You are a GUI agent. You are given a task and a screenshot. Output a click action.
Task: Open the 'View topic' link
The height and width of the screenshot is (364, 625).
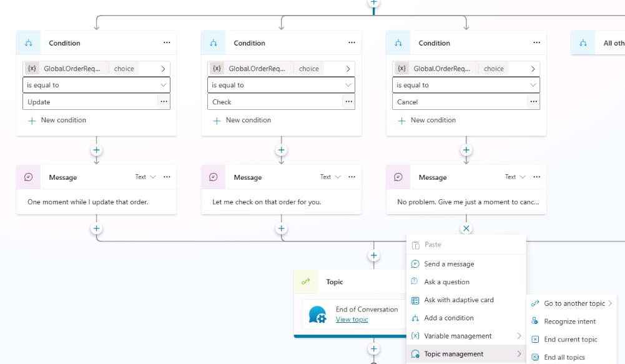coord(352,320)
